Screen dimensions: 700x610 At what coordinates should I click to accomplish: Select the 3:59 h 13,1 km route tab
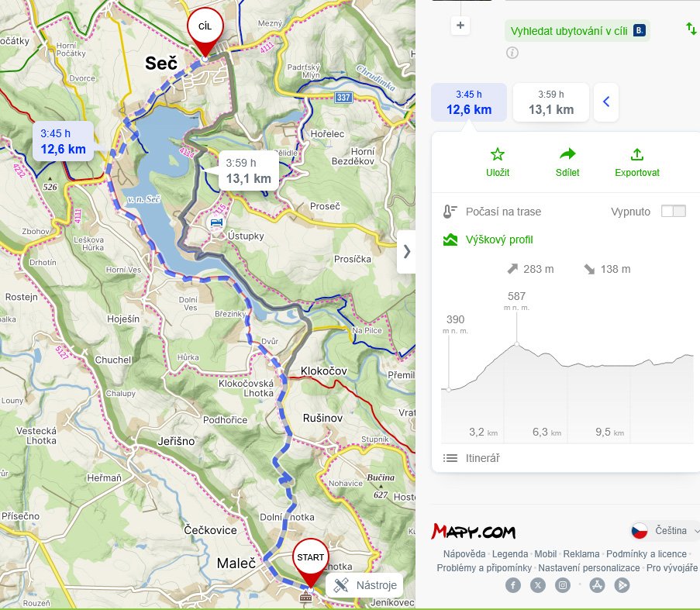(x=551, y=102)
